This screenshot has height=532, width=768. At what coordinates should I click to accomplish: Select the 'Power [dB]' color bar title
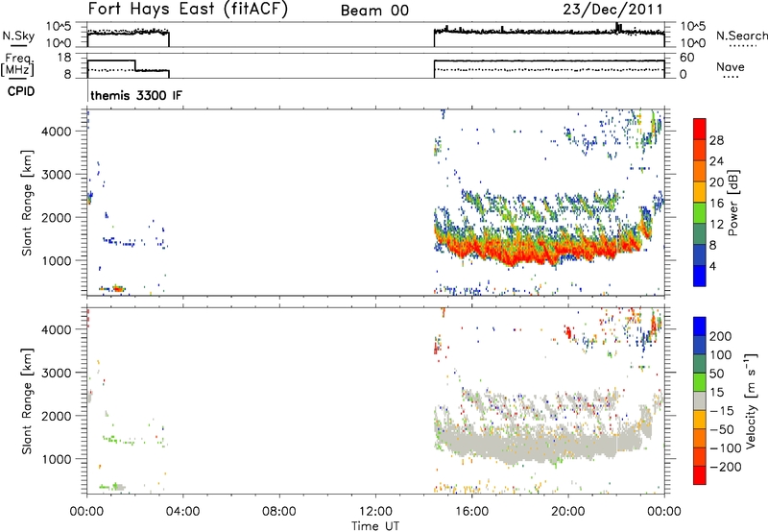[x=733, y=204]
